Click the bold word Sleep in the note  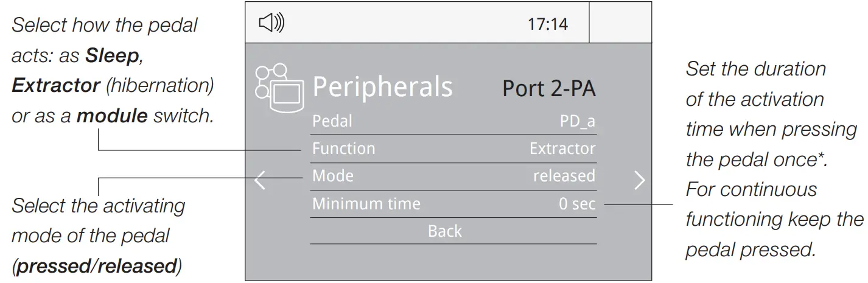113,56
